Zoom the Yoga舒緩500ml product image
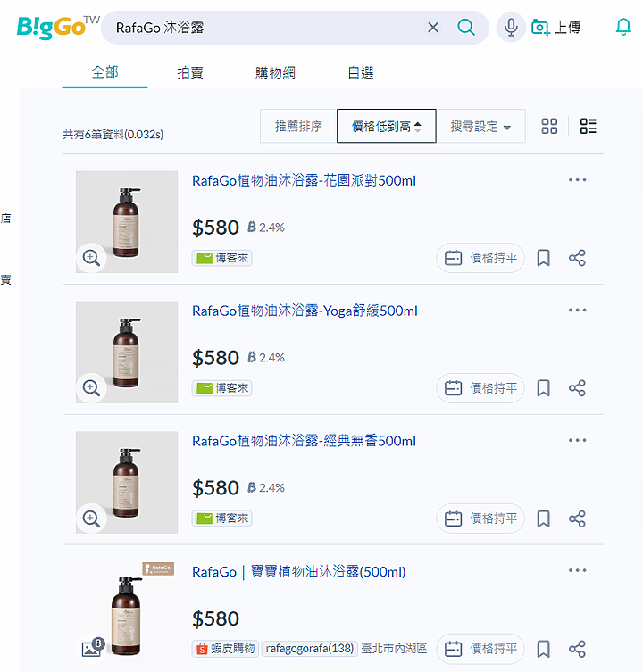Viewport: 643px width, 672px height. click(91, 388)
